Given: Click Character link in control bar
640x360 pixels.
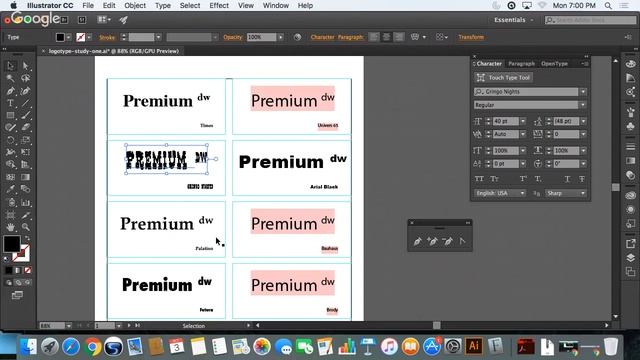Looking at the screenshot, I should tap(322, 37).
